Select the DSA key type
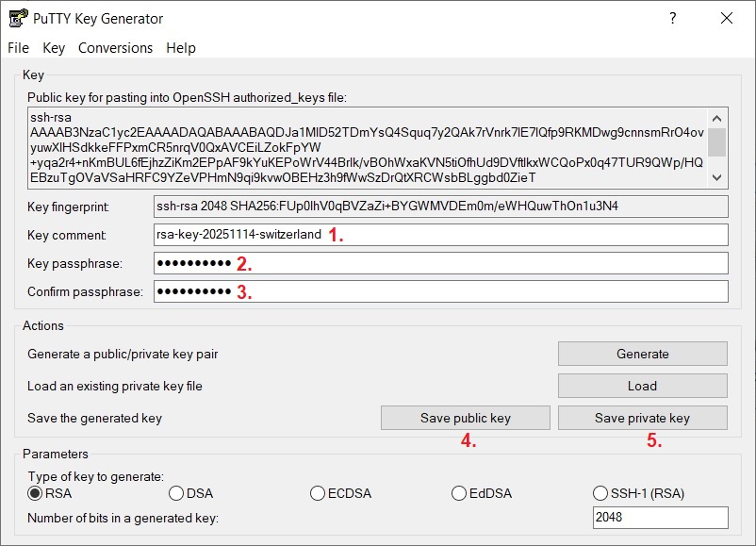Screen dimensions: 756x546 click(x=176, y=493)
